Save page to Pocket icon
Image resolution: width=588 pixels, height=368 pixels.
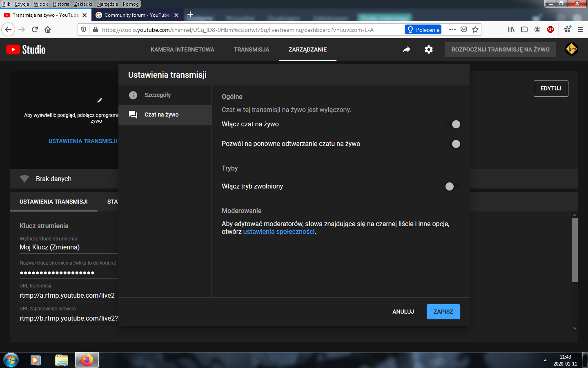point(464,29)
